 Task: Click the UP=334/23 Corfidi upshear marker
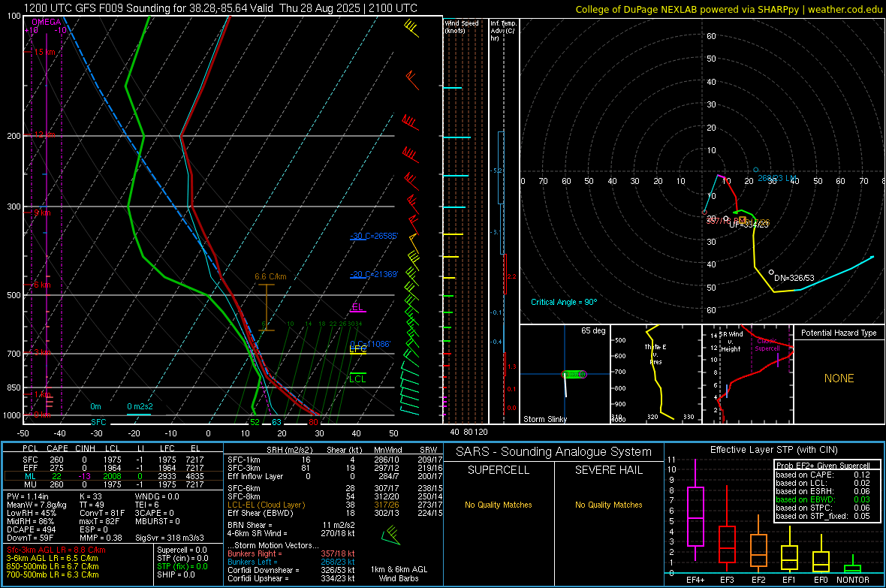749,225
